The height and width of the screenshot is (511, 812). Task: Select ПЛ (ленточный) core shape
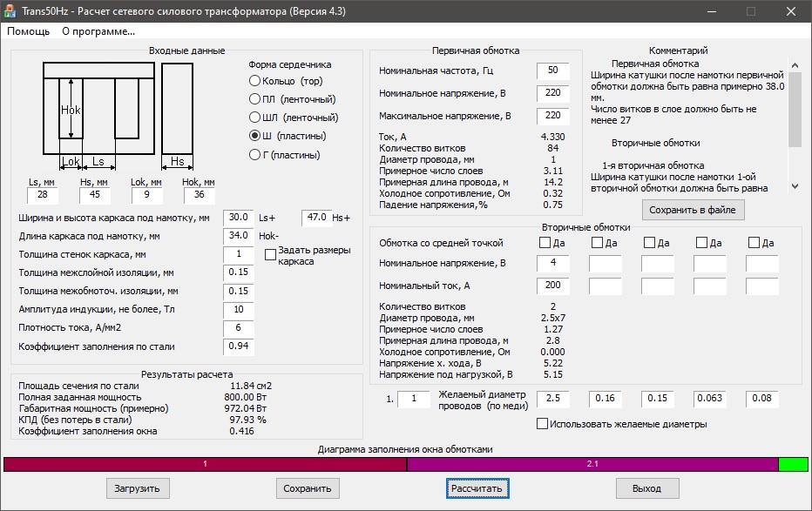[x=292, y=99]
